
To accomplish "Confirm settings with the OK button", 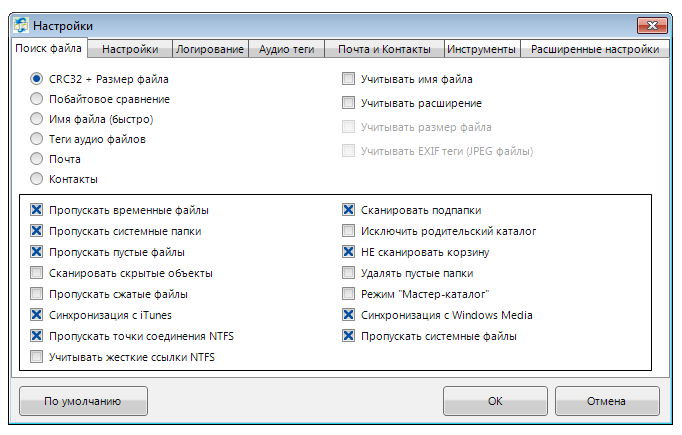I will (x=495, y=401).
